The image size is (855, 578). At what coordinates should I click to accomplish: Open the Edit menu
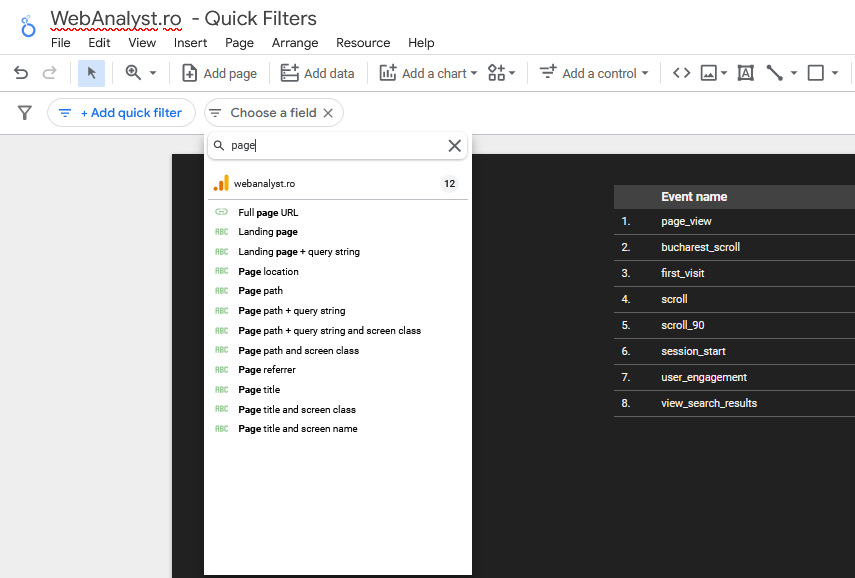pyautogui.click(x=99, y=43)
